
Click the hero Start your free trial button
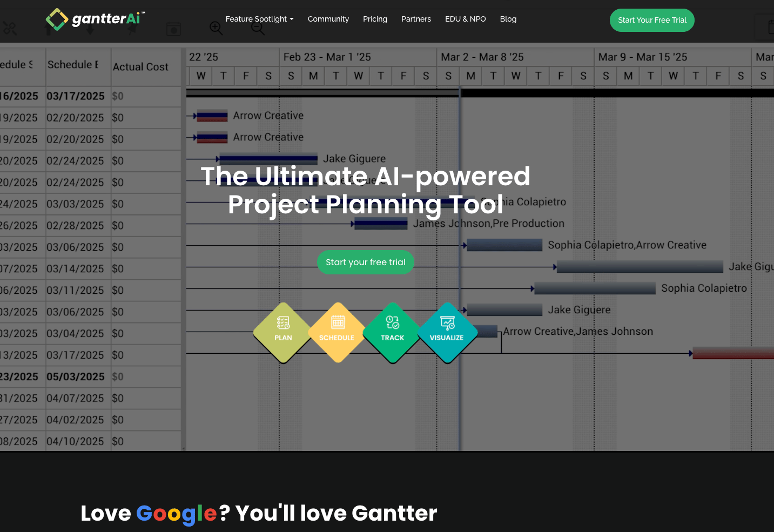366,262
